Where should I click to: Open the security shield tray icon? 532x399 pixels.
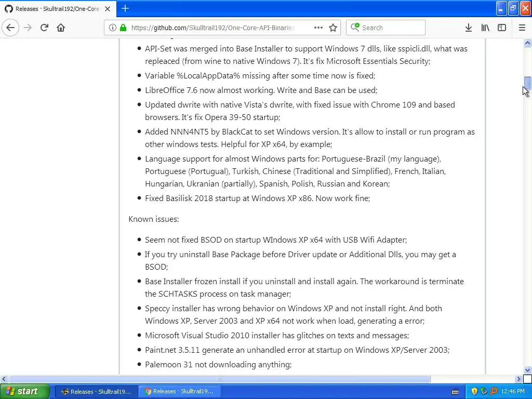(x=474, y=391)
